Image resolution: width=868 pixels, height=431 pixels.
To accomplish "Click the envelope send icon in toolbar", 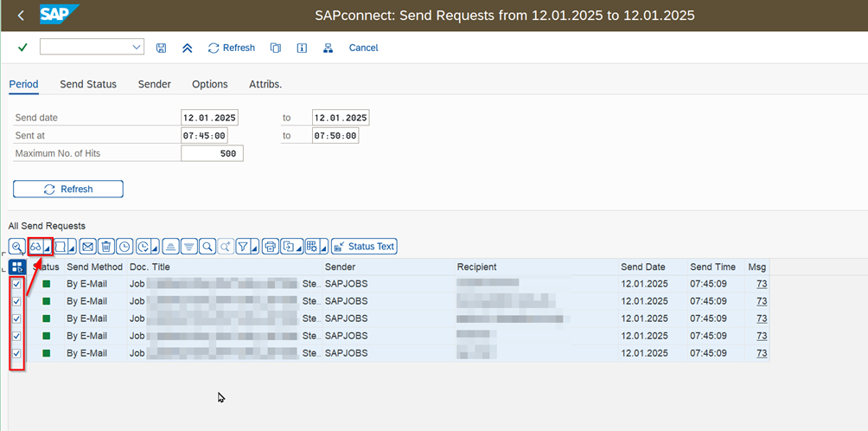I will tap(87, 247).
